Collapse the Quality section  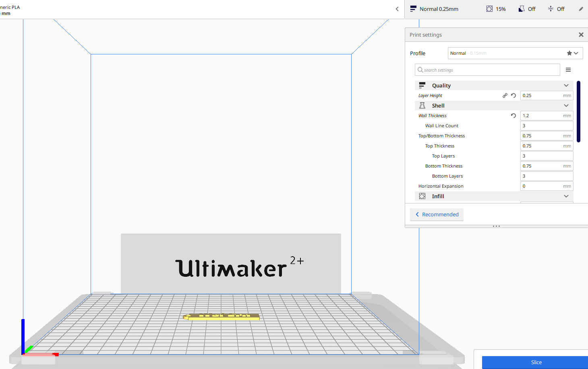(x=494, y=85)
